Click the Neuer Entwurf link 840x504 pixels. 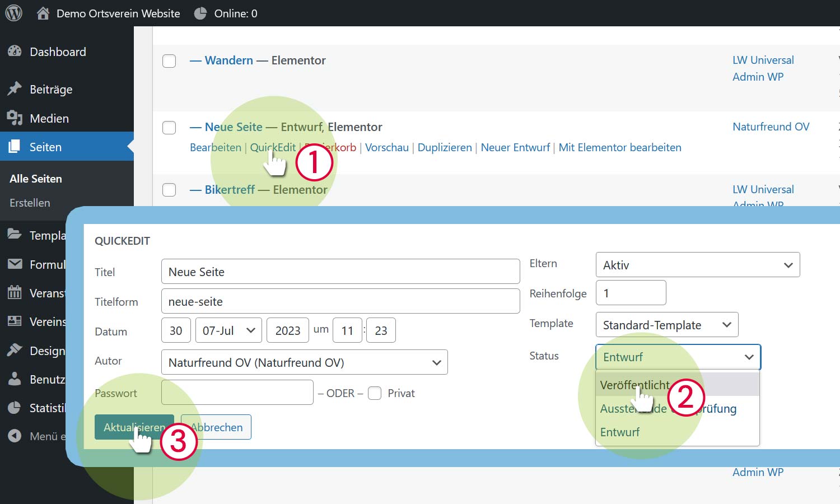click(x=515, y=147)
